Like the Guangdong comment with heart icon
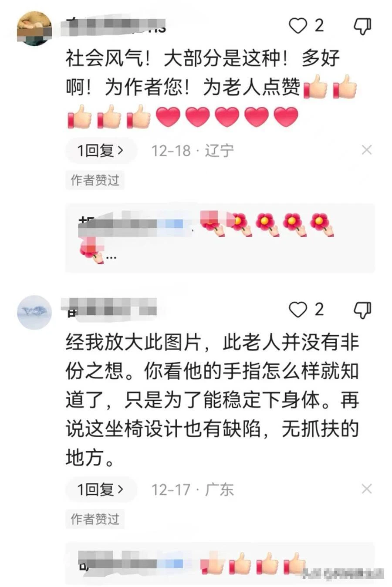The width and height of the screenshot is (392, 587). 298,310
